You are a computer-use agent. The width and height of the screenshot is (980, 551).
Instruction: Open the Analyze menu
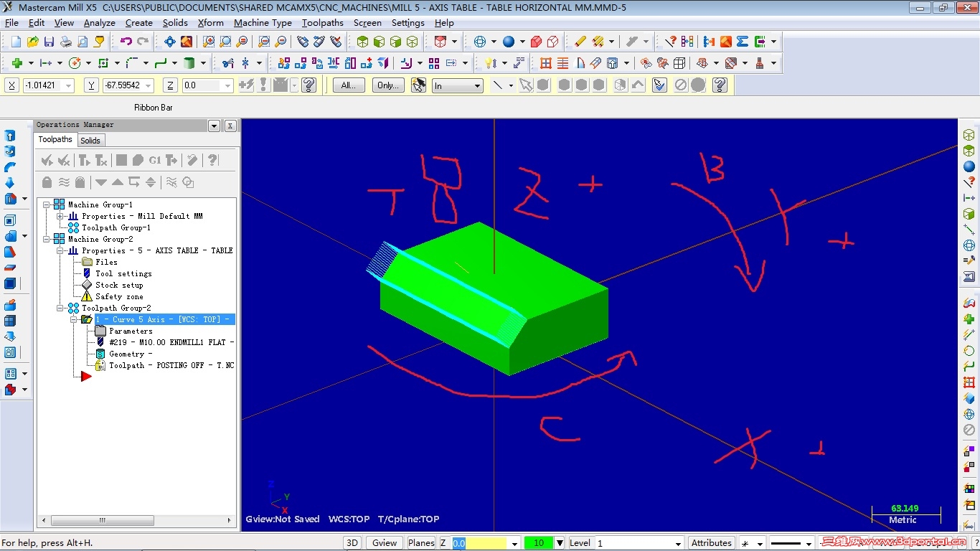pyautogui.click(x=99, y=23)
